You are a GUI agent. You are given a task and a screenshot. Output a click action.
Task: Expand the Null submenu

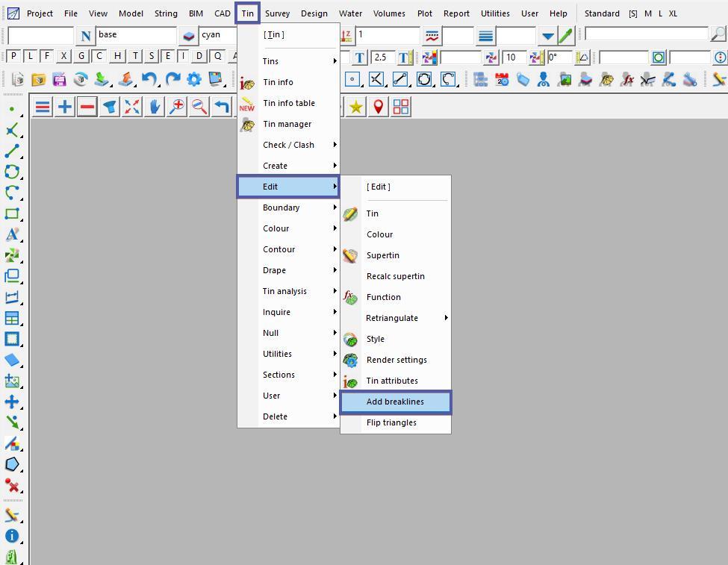tap(288, 333)
